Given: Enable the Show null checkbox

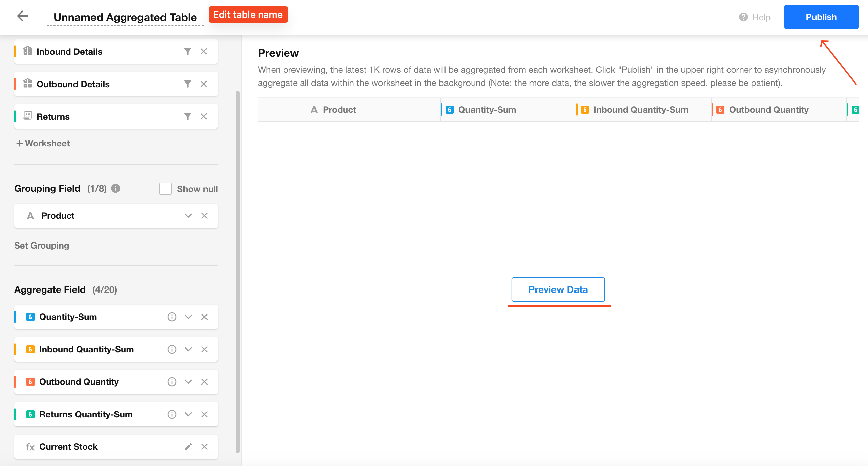Looking at the screenshot, I should tap(166, 189).
